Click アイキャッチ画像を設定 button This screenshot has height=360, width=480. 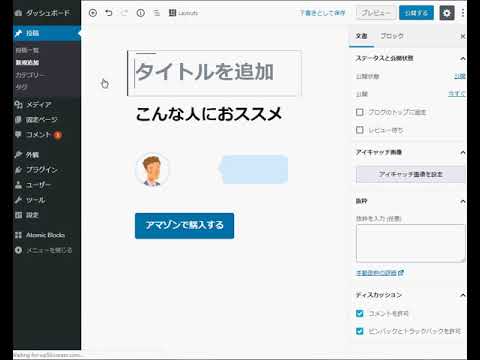[x=411, y=174]
